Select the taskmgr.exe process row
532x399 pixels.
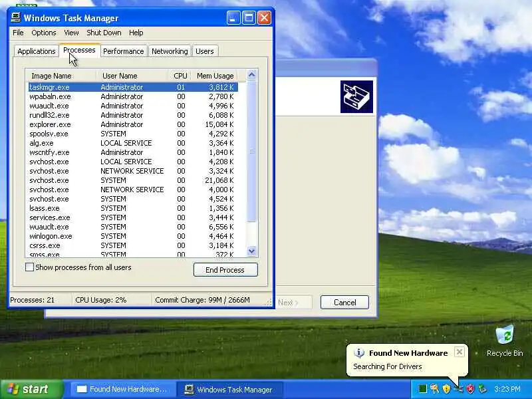point(133,87)
